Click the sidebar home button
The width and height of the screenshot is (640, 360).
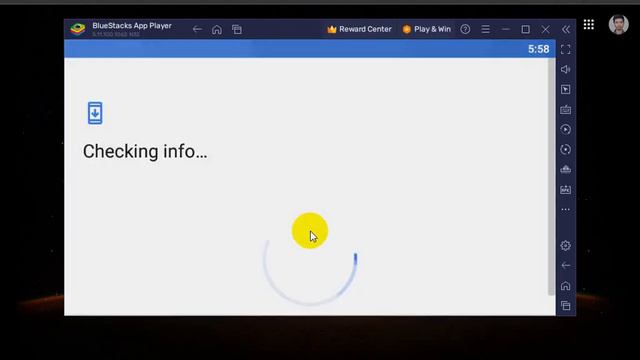pos(566,286)
